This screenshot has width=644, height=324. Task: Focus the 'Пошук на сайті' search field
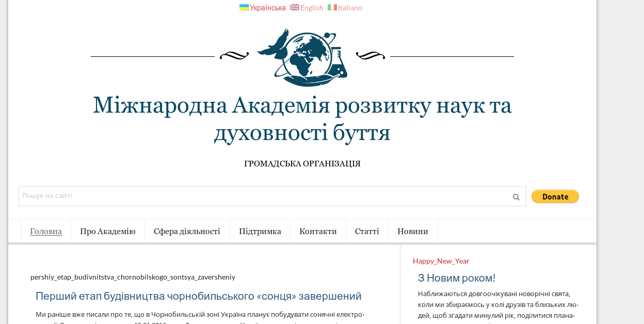coord(263,196)
